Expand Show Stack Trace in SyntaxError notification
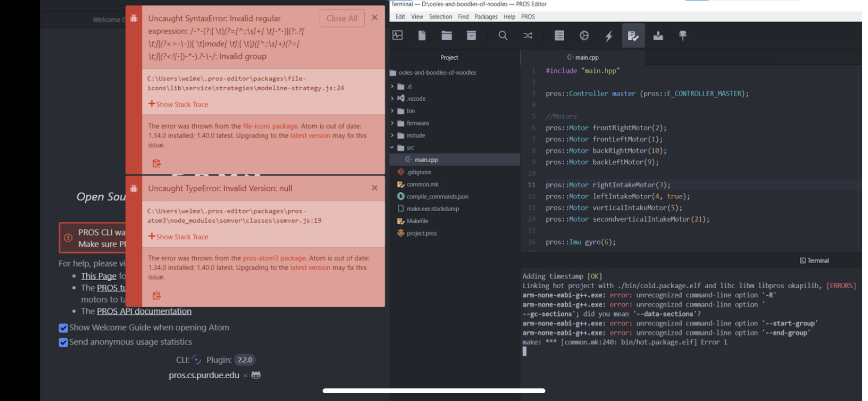 [x=178, y=104]
